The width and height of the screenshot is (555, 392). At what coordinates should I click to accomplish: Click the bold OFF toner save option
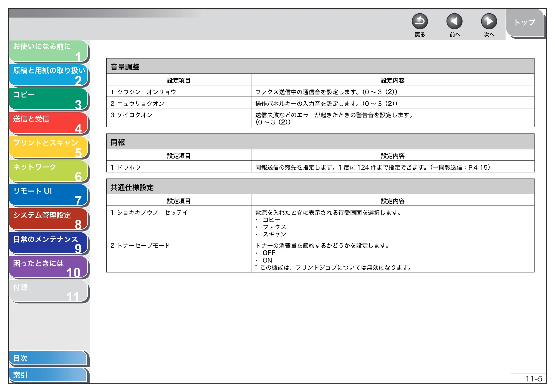pyautogui.click(x=269, y=253)
